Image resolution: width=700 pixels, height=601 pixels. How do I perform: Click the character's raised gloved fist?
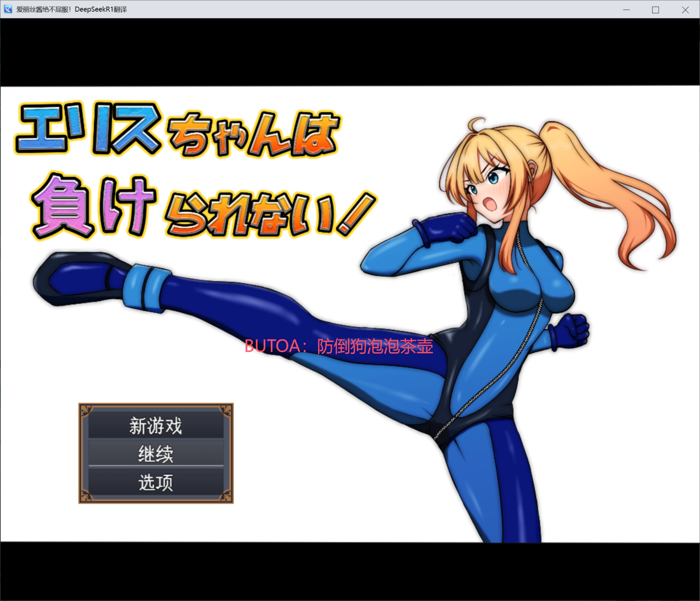(450, 228)
